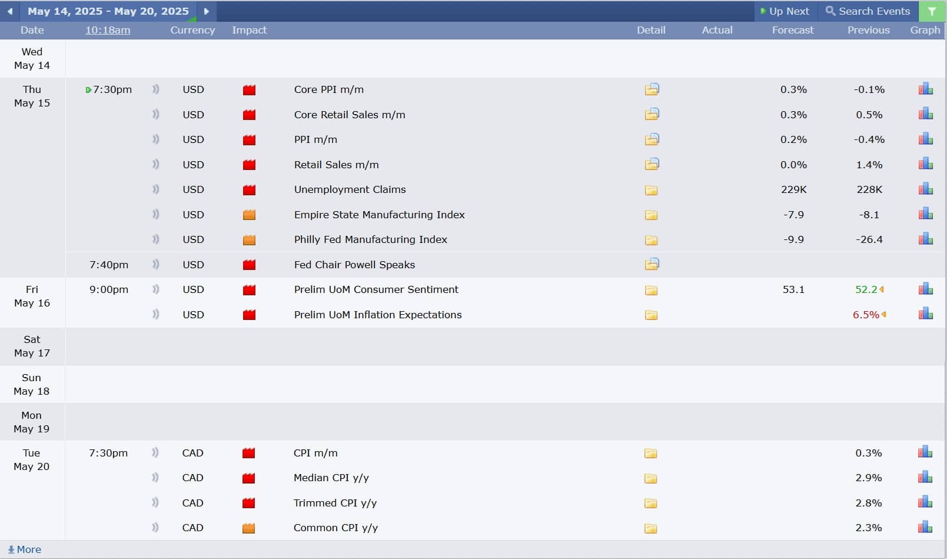Toggle the sound alert for CAD CPI m/m
Screen dimensions: 947x560
coord(155,452)
